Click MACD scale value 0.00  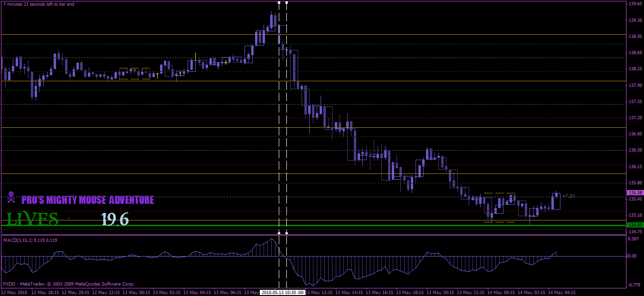tap(633, 256)
